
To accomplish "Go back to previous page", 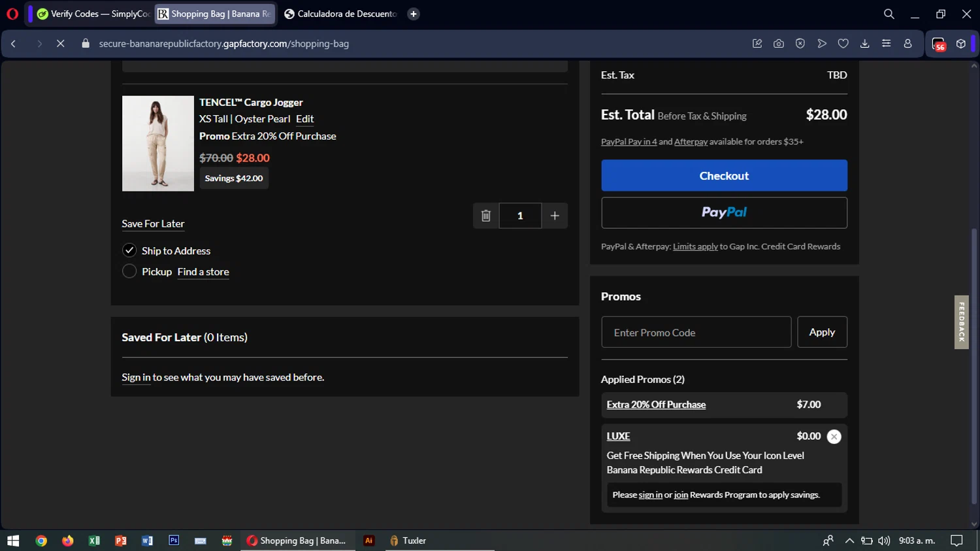I will (x=14, y=44).
